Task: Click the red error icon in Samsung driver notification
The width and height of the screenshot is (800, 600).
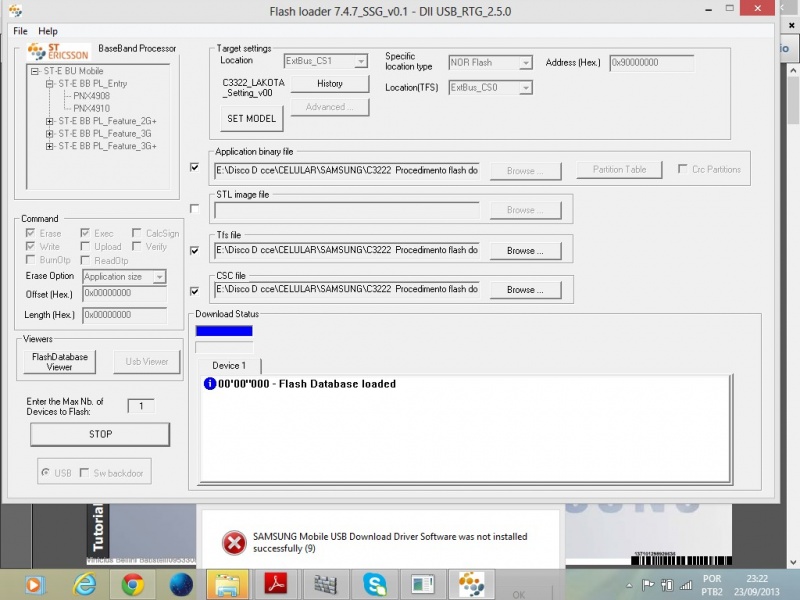Action: click(234, 542)
